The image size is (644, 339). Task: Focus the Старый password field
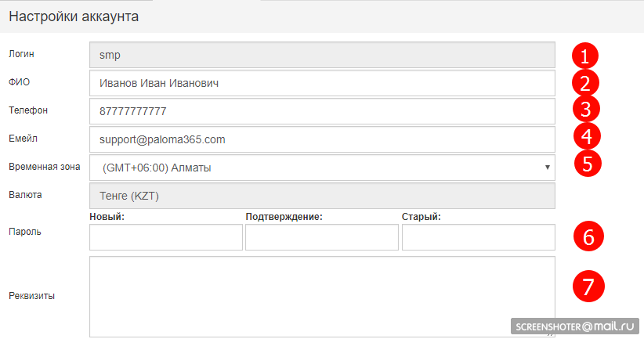point(478,237)
